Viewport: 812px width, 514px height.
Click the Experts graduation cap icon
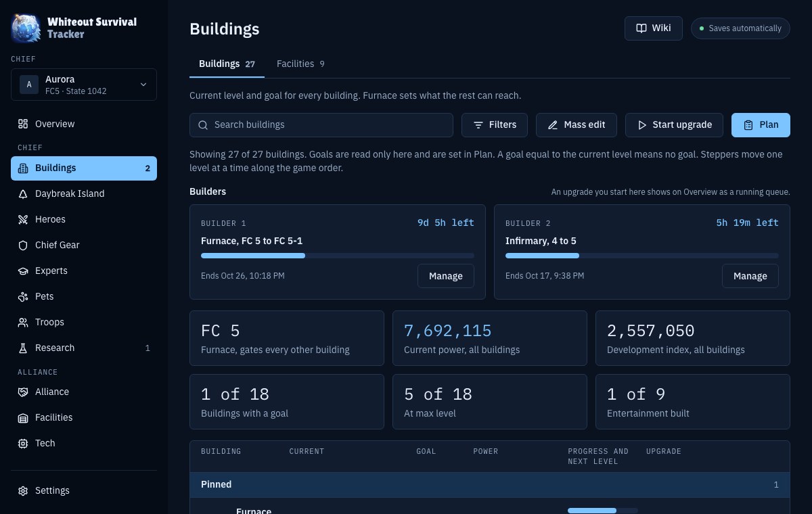[23, 271]
